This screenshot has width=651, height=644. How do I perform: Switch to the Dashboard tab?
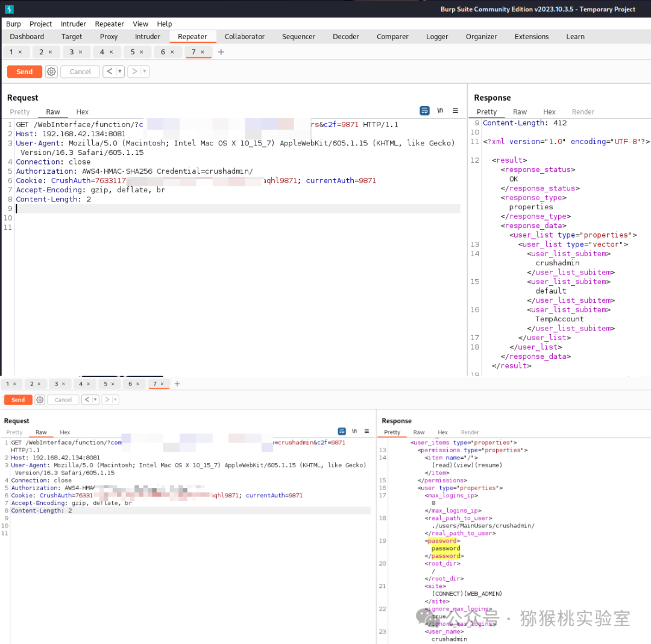pos(27,37)
